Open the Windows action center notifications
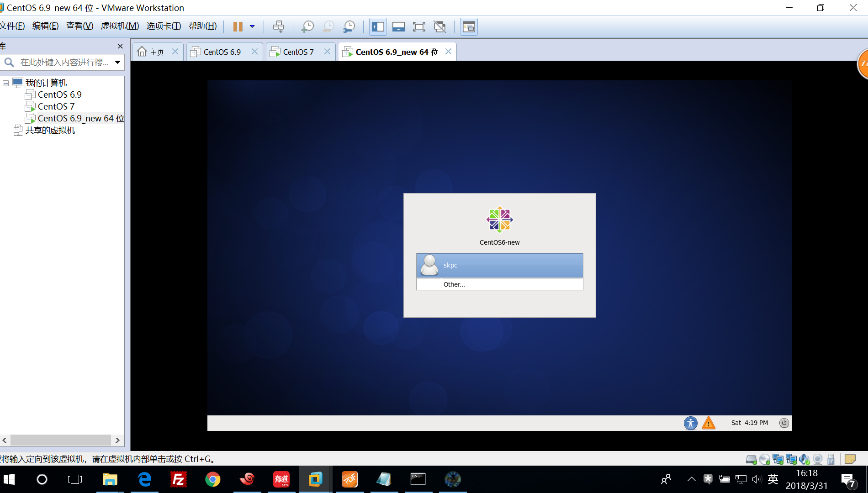The width and height of the screenshot is (868, 493). (x=848, y=480)
